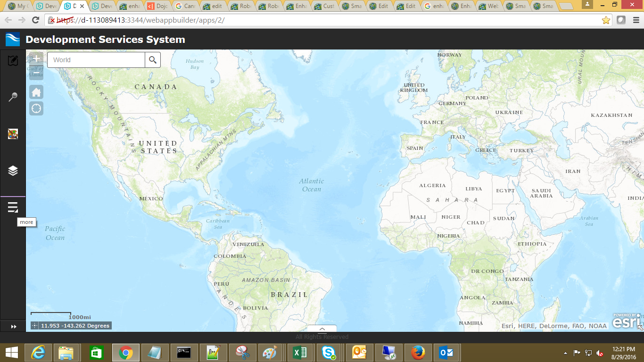Click the address bar URL
644x362 pixels.
pyautogui.click(x=141, y=20)
